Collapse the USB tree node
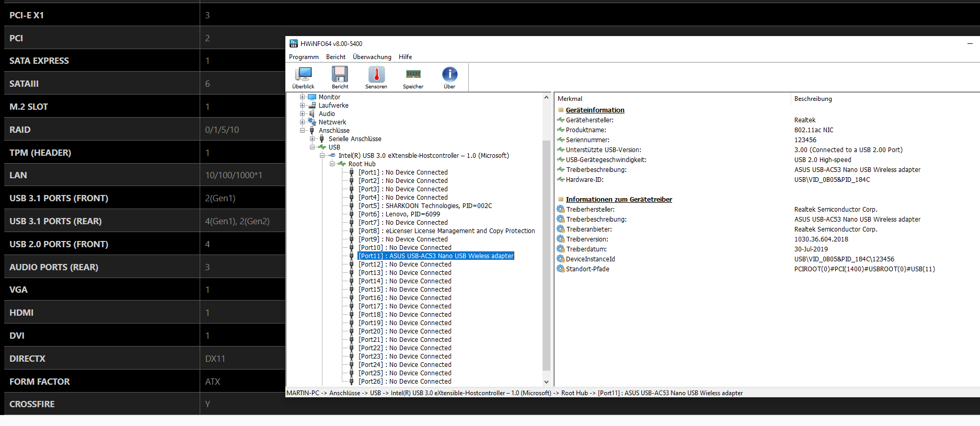 click(312, 147)
